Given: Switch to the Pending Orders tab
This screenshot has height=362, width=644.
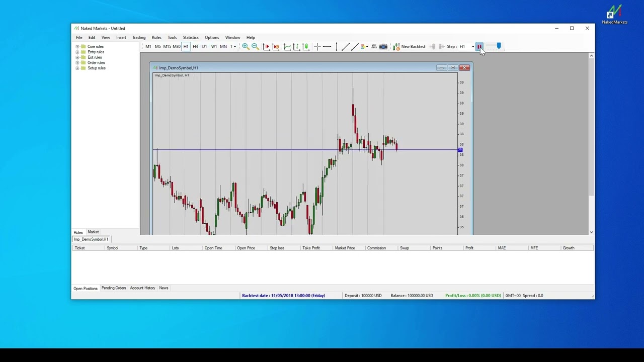Looking at the screenshot, I should (x=114, y=288).
